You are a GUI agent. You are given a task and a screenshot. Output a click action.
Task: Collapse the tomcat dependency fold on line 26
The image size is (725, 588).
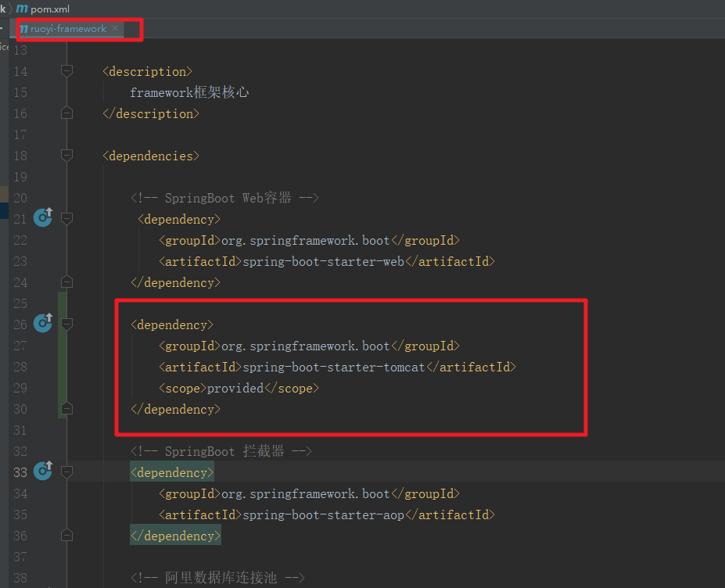(66, 324)
